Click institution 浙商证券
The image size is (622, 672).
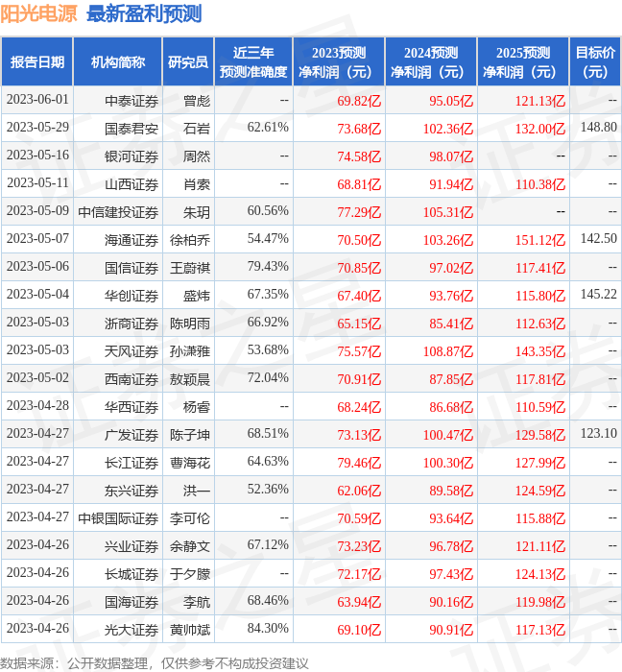(x=132, y=324)
